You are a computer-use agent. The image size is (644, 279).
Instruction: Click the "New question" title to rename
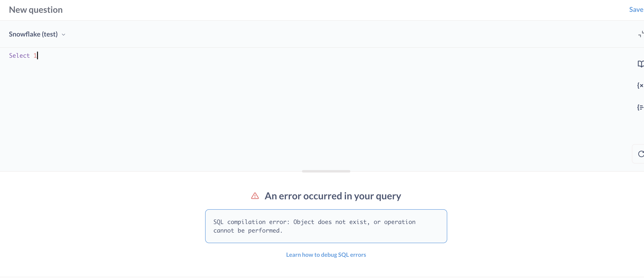(x=36, y=10)
